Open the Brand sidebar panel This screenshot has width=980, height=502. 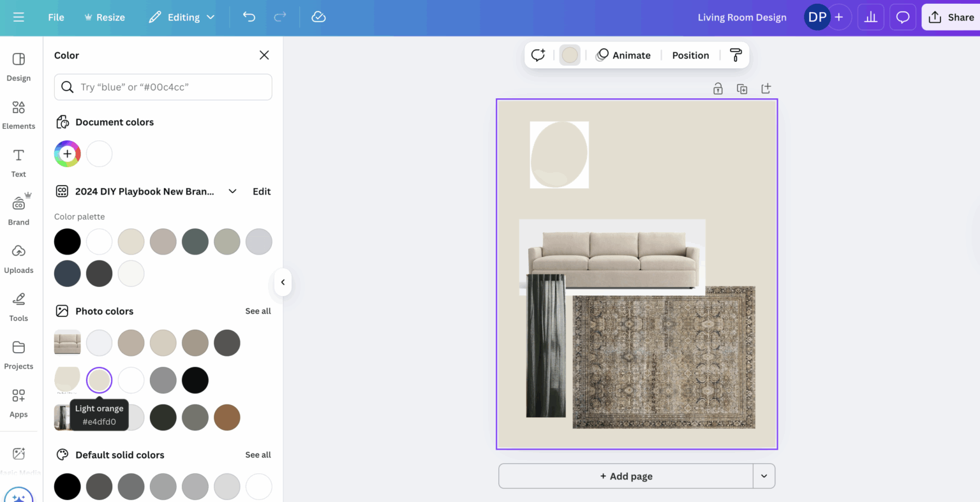19,210
